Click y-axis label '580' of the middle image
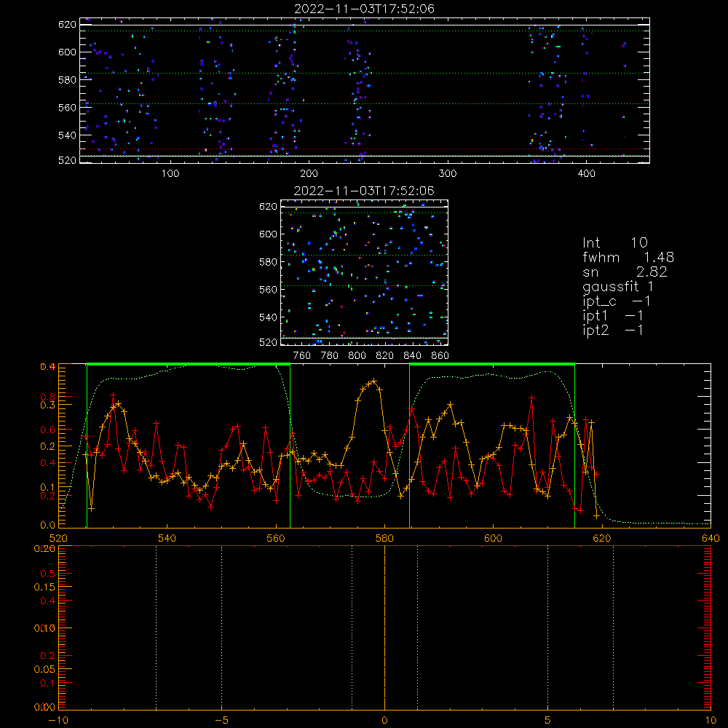Screen dimensions: 728x728 tap(268, 262)
